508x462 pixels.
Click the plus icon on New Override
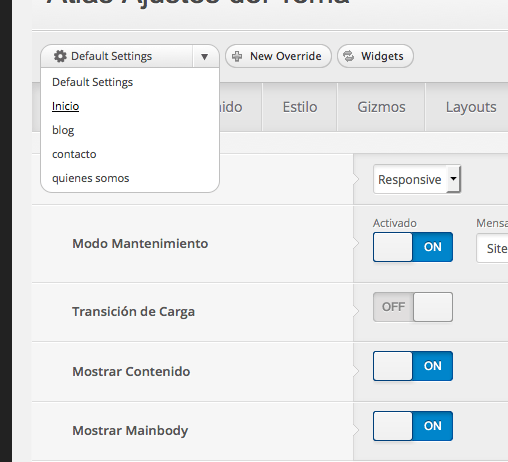pyautogui.click(x=237, y=56)
